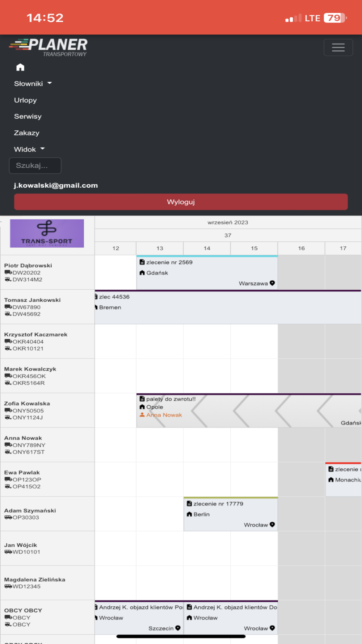The width and height of the screenshot is (362, 644).
Task: Expand the Słowniki dropdown
Action: (x=33, y=84)
